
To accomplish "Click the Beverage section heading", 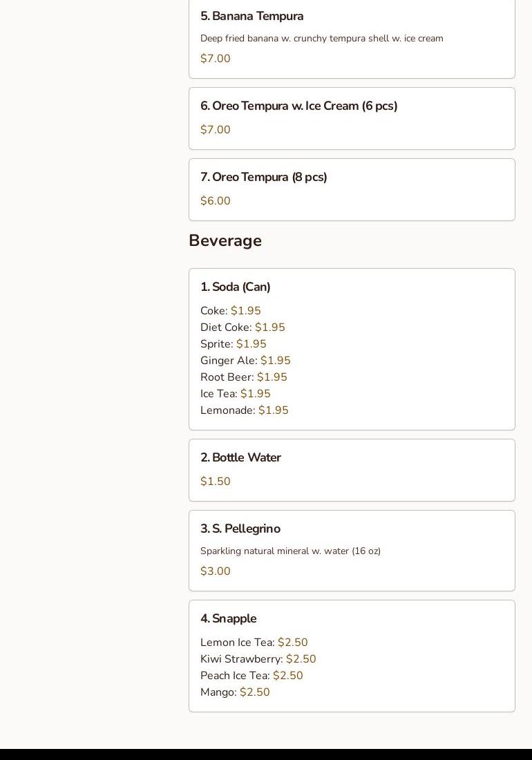I will click(x=225, y=240).
